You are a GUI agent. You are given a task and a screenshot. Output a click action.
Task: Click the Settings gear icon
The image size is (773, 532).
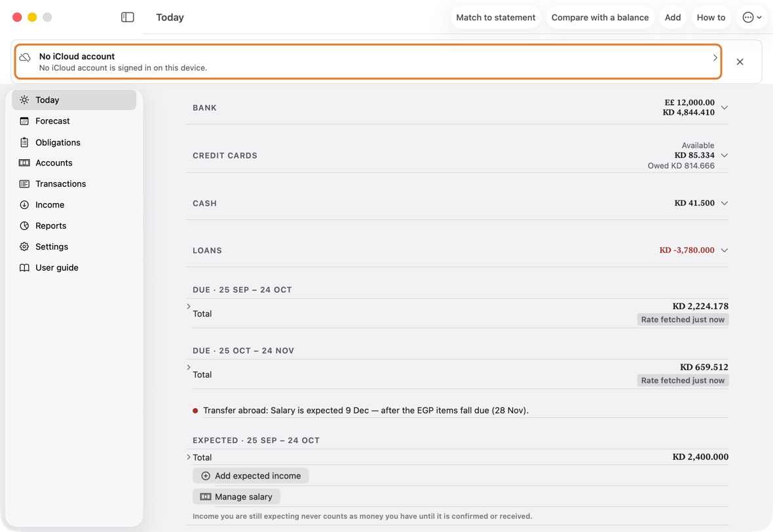24,246
